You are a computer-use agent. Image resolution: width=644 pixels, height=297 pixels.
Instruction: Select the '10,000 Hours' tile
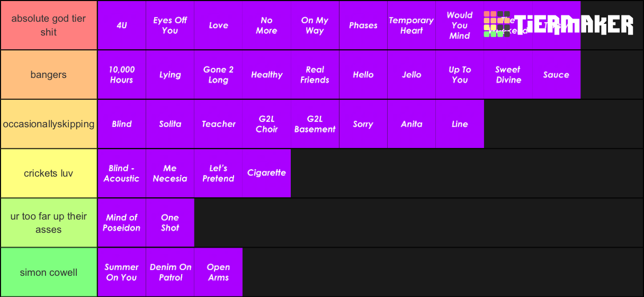[x=122, y=75]
